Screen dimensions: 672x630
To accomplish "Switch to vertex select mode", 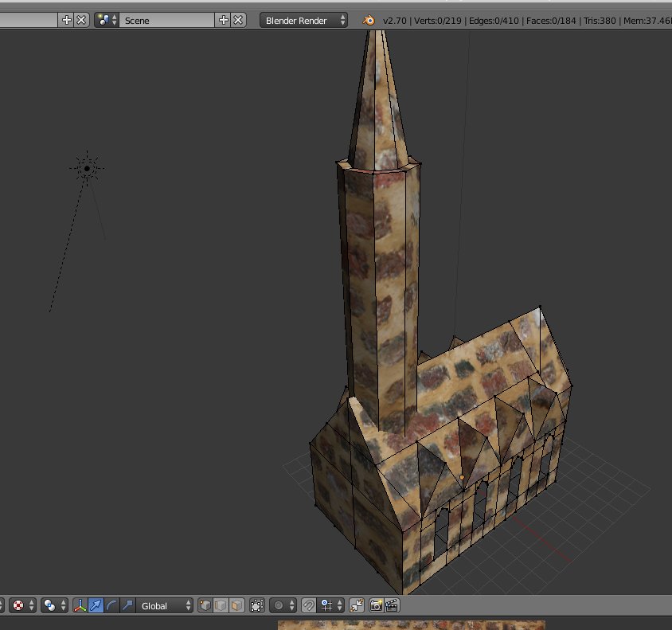I will pyautogui.click(x=205, y=605).
